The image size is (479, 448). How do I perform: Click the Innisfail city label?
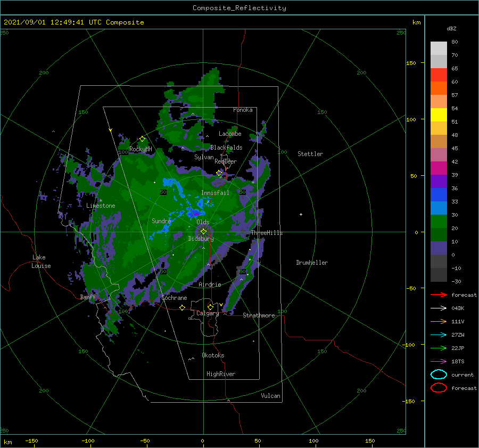coord(215,193)
